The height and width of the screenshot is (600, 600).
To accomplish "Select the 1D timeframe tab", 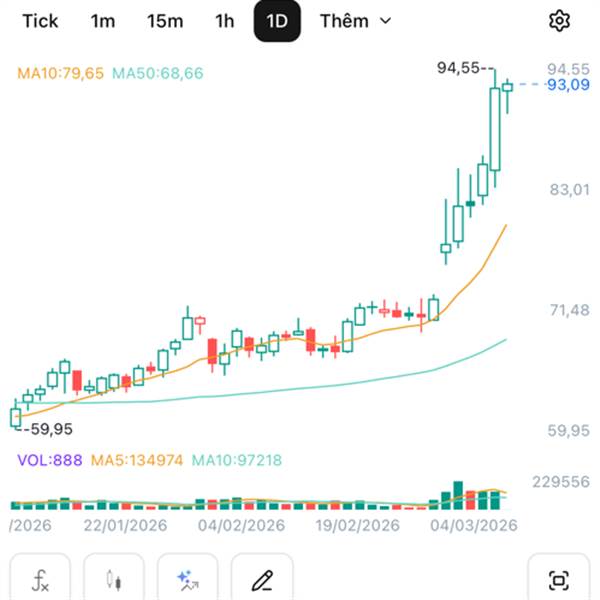I will point(277,21).
